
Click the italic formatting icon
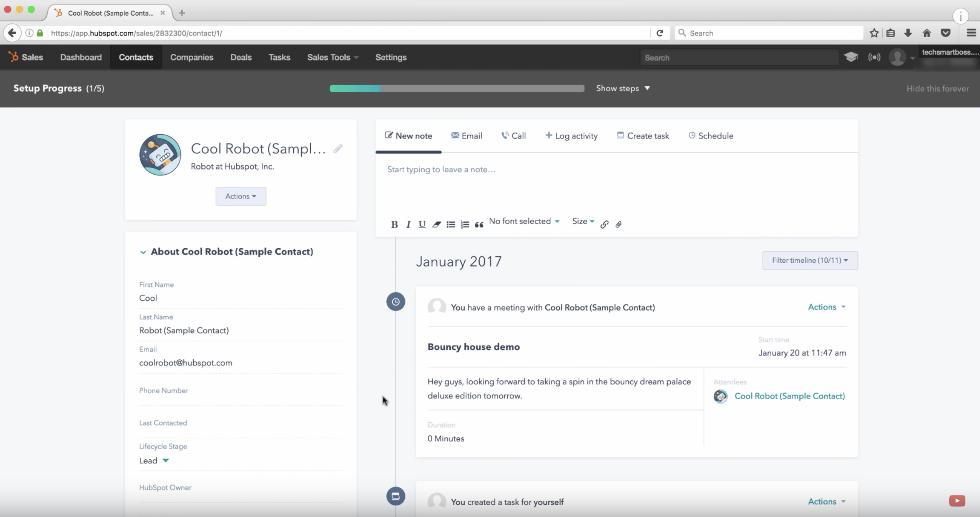408,224
